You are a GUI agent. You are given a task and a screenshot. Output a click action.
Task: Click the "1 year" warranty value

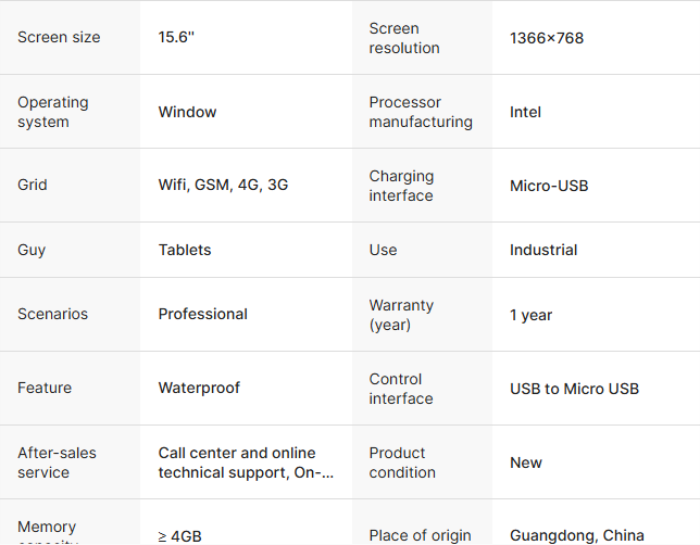coord(531,315)
